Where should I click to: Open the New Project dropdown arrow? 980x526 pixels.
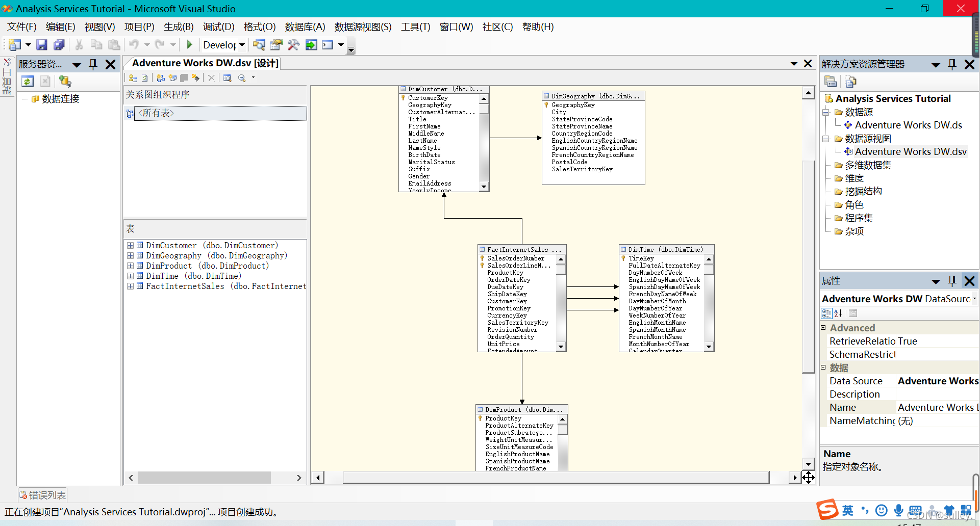(x=28, y=45)
